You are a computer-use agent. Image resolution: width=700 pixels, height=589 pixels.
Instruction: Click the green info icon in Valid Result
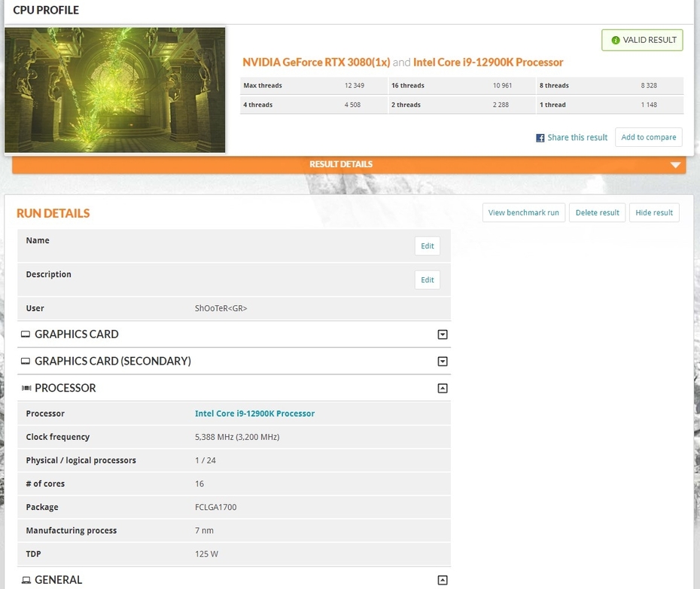coord(615,40)
